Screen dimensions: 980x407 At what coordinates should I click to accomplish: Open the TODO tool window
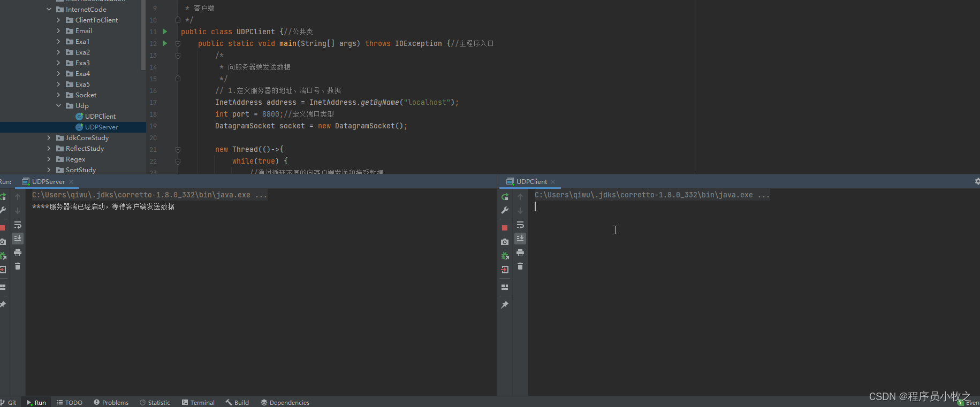pyautogui.click(x=70, y=402)
